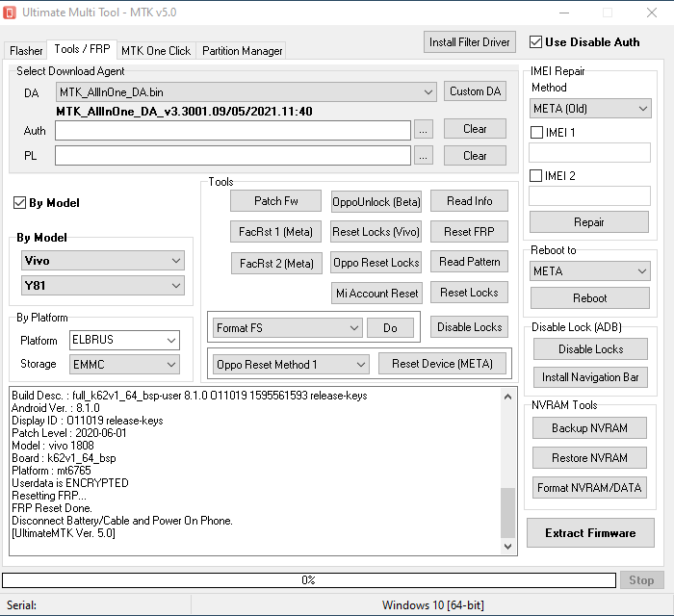Click the Reset FRP button
This screenshot has height=616, width=674.
[469, 232]
